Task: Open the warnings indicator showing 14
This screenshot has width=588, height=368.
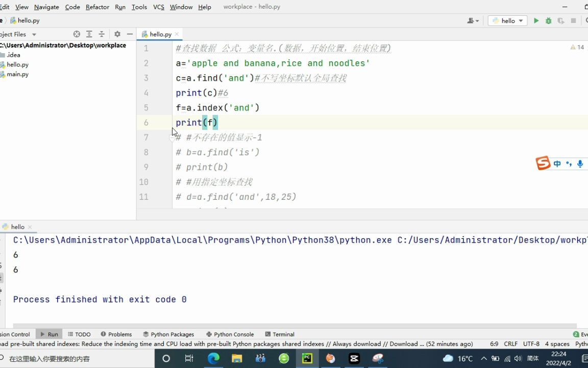Action: pyautogui.click(x=577, y=48)
